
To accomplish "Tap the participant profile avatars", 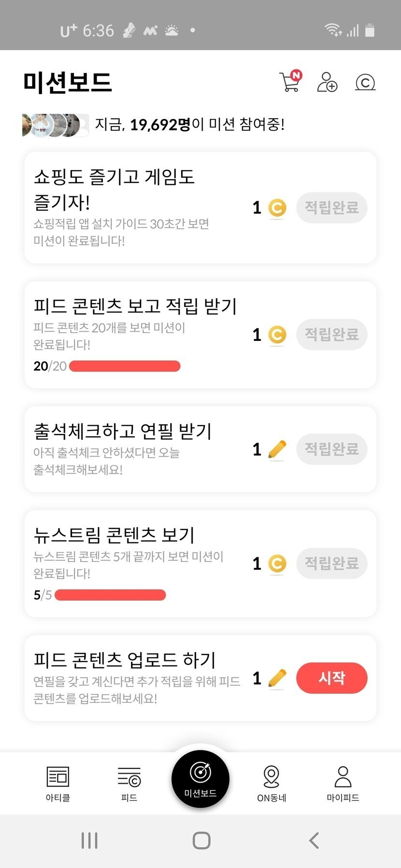I will coord(55,126).
